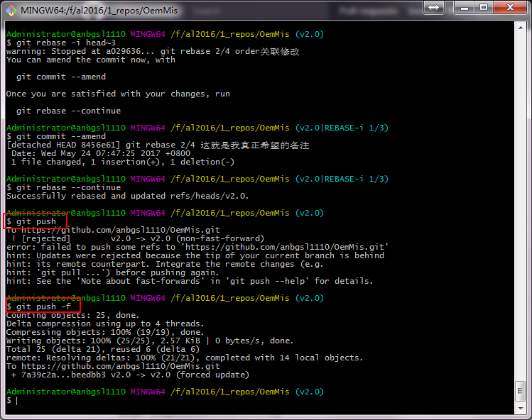Click 'Delta compression using up to 4 threads.'
The height and width of the screenshot is (420, 532).
tap(106, 324)
